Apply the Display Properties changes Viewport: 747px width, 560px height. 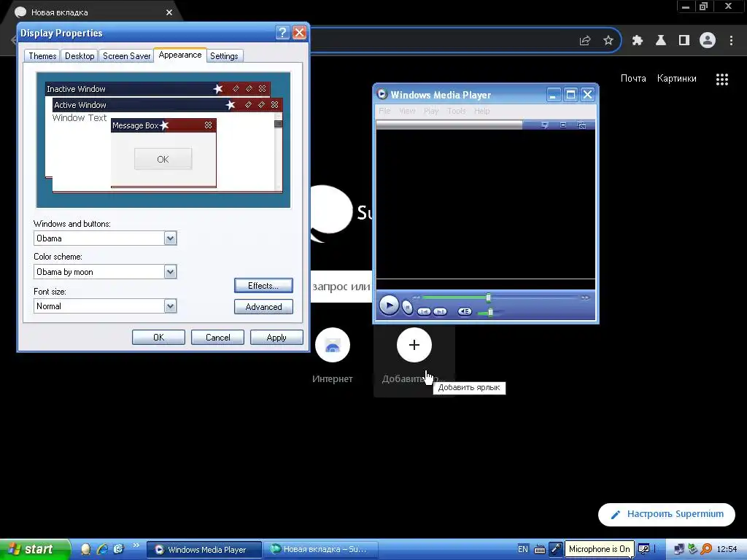276,337
